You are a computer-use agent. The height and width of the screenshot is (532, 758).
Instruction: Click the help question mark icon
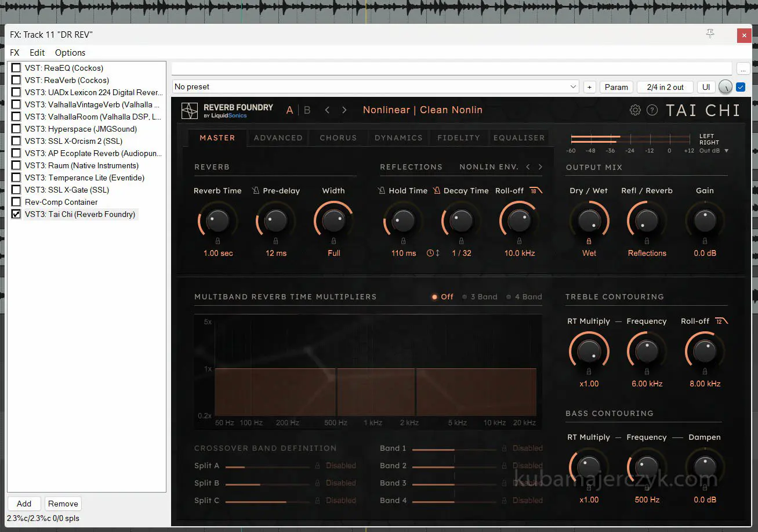point(652,110)
